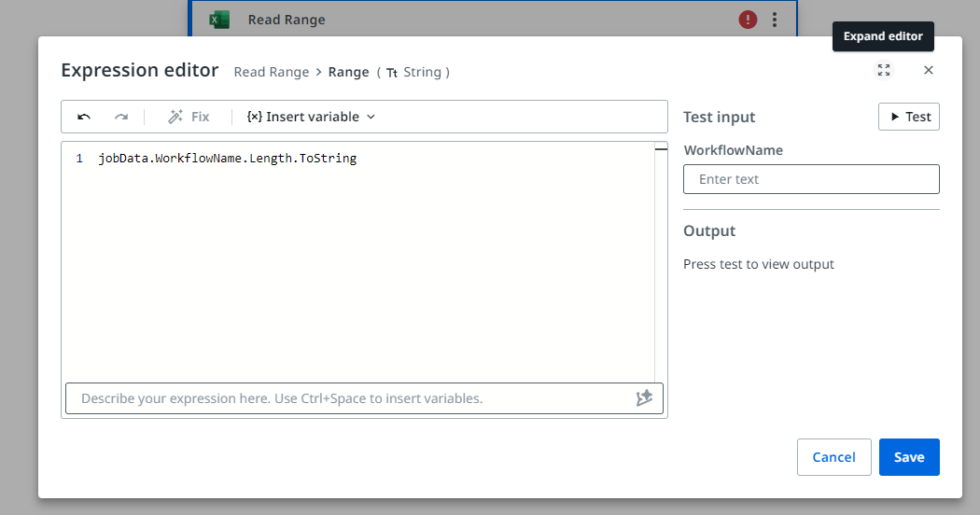Save the expression

click(x=909, y=457)
